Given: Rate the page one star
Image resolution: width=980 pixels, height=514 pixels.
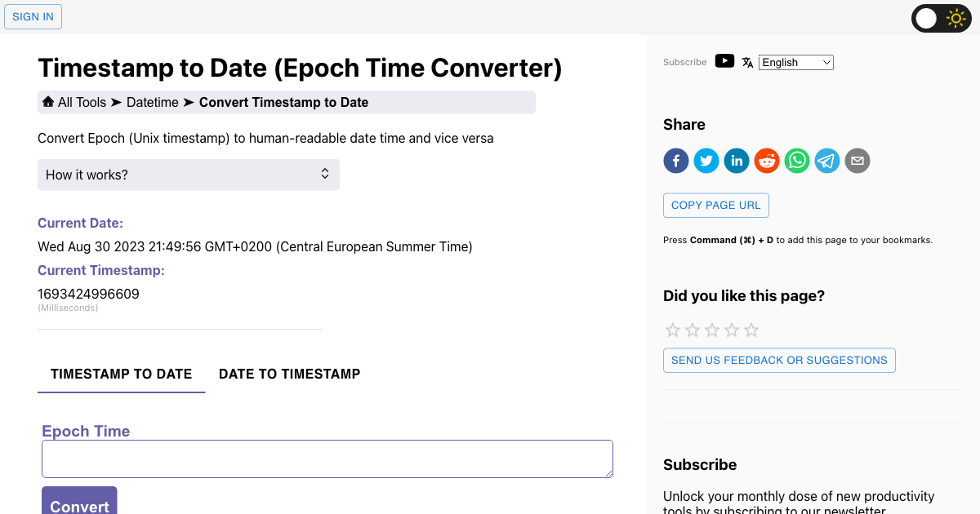Looking at the screenshot, I should point(673,330).
